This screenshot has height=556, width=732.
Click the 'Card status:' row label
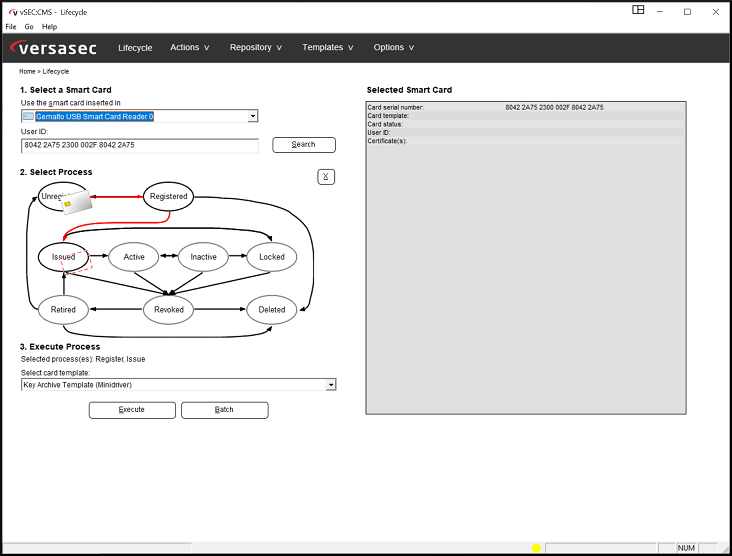[385, 124]
